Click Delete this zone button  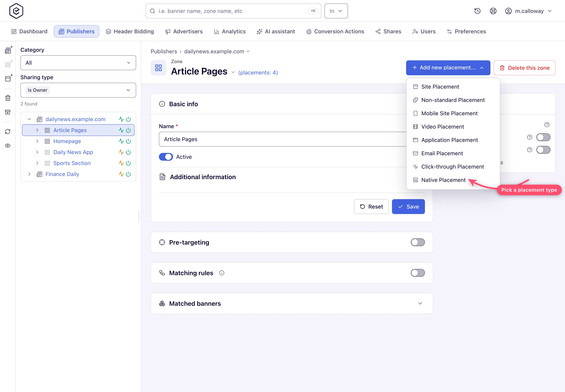click(524, 68)
